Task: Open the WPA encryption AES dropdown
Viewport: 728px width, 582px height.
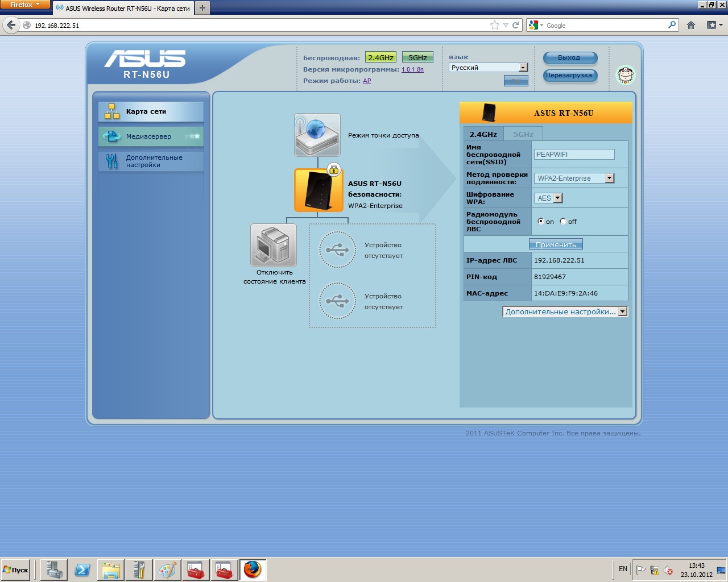Action: [x=548, y=198]
